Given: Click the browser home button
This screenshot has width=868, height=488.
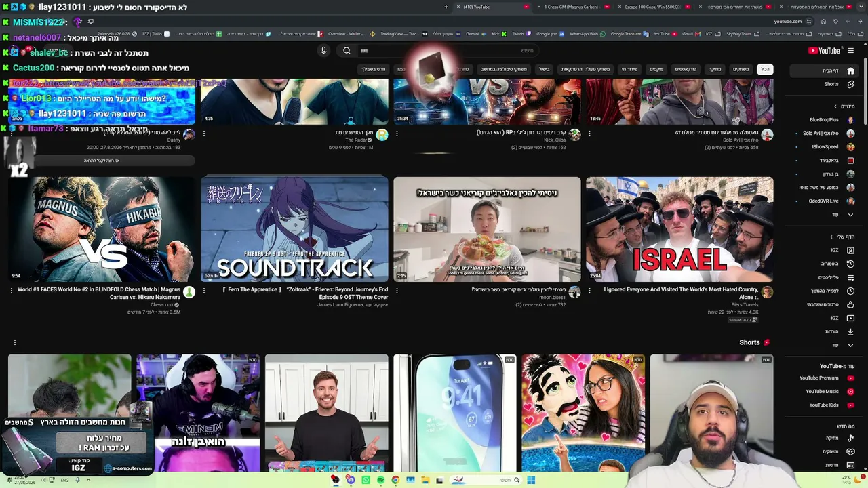Looking at the screenshot, I should 823,22.
